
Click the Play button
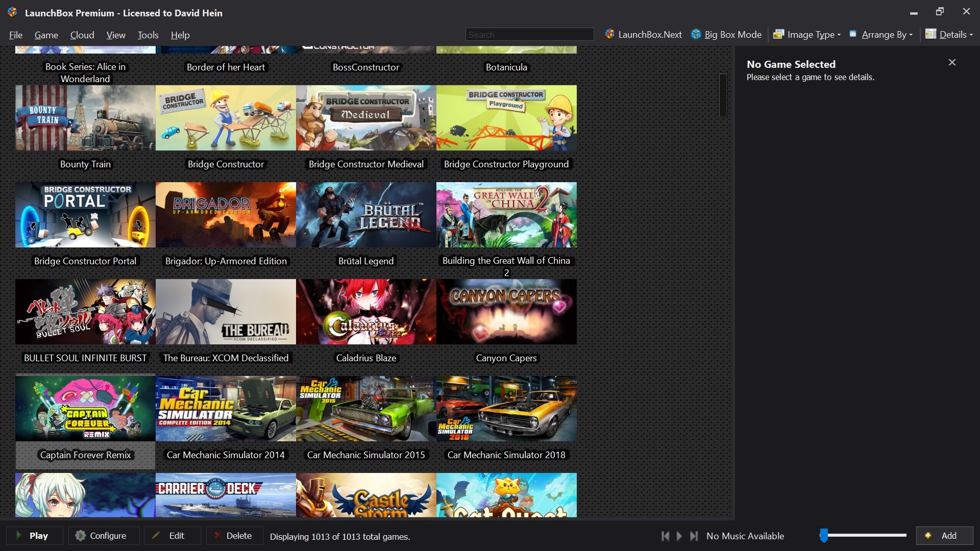[x=34, y=536]
